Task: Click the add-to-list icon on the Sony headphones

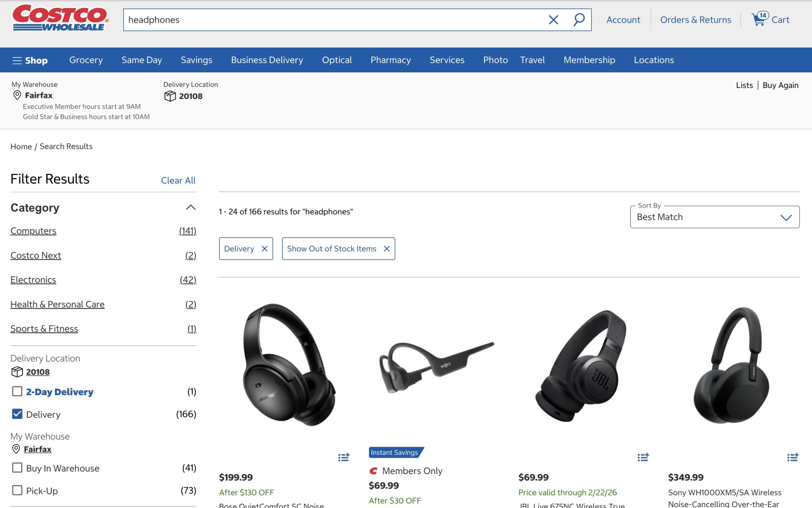Action: 794,457
